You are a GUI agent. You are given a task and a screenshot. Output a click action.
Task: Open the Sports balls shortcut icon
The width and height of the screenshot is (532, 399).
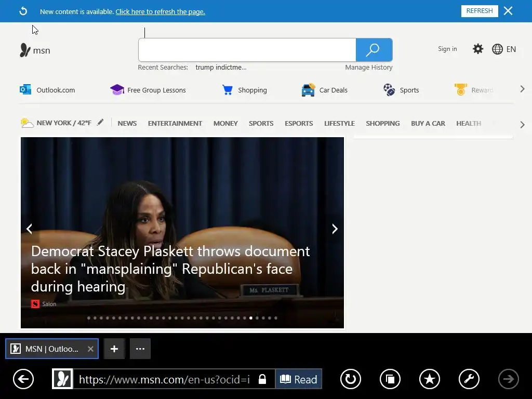[x=389, y=90]
